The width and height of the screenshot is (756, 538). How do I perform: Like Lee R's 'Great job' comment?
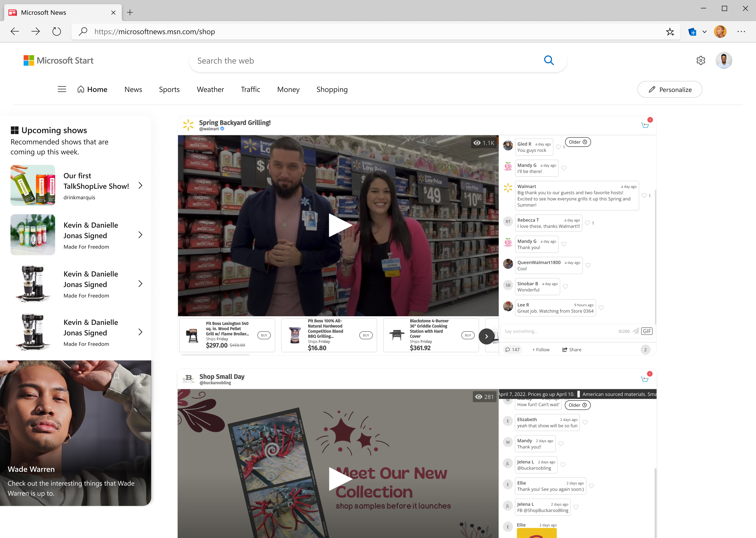point(601,308)
